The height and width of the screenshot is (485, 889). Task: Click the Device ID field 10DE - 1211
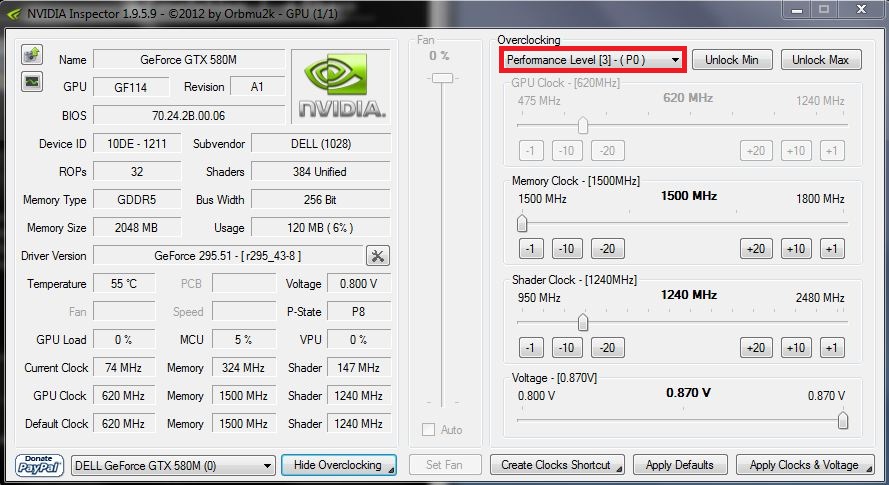(137, 144)
